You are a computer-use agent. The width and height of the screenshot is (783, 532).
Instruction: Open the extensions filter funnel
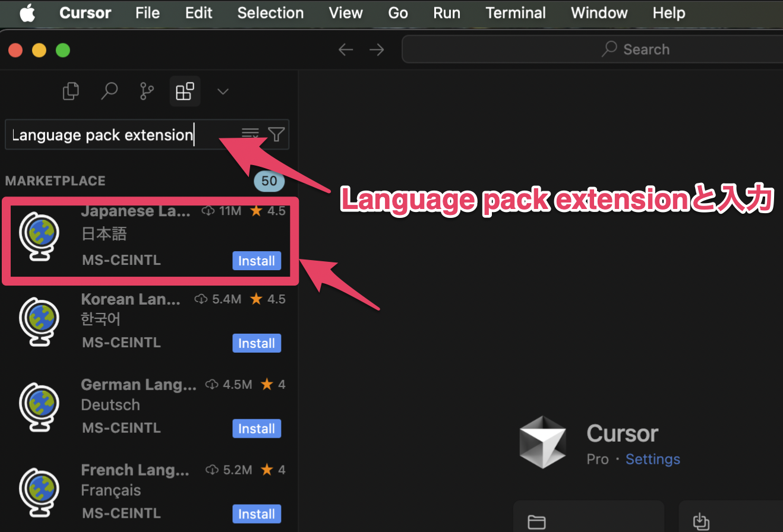click(276, 135)
